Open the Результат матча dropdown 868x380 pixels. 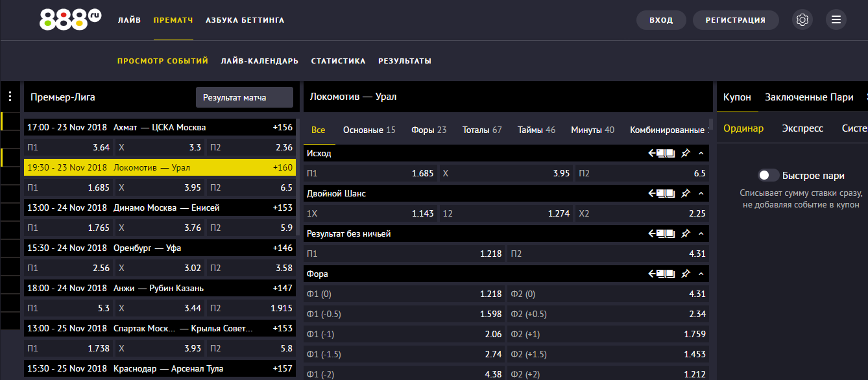245,98
